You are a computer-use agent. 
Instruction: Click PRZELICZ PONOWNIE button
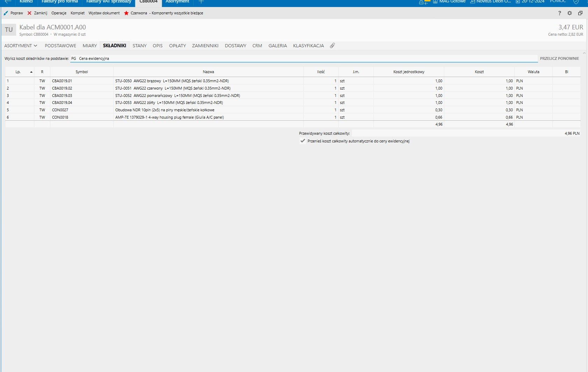[x=559, y=58]
